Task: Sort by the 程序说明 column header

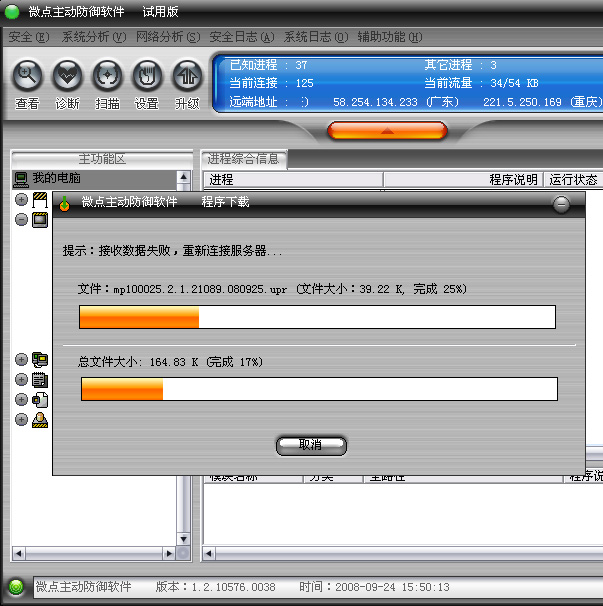Action: coord(464,180)
